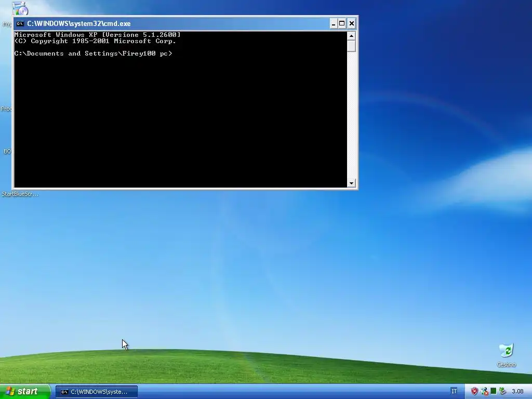The width and height of the screenshot is (532, 399).
Task: Open the IT language bar indicator
Action: pyautogui.click(x=454, y=392)
